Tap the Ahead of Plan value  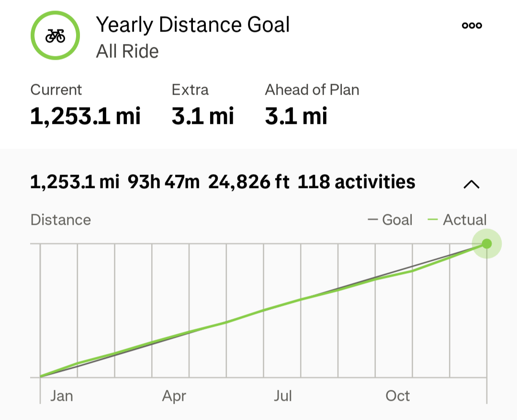[296, 116]
